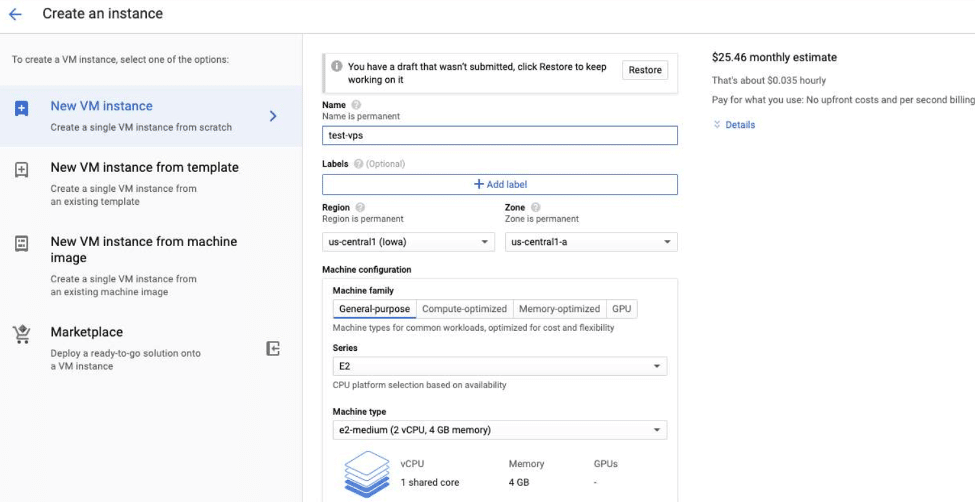Click the 'That's about $0.035 hourly' text

[x=769, y=80]
